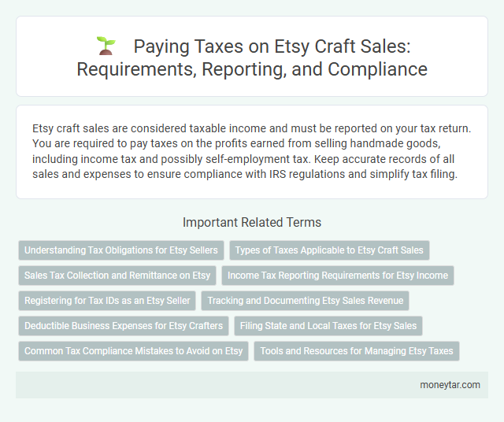
Task: Click 'Registering for Tax IDs as an Etsy Seller'
Action: click(107, 301)
